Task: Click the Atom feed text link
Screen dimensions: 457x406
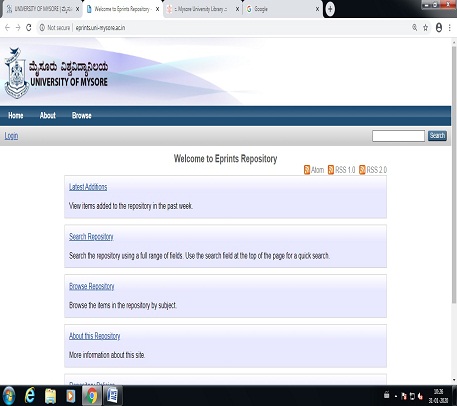Action: pyautogui.click(x=317, y=170)
